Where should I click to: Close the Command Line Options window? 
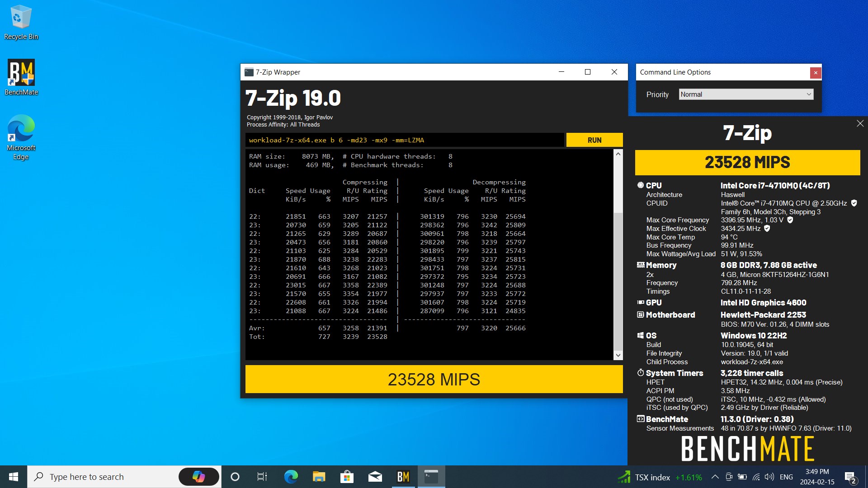pyautogui.click(x=816, y=72)
